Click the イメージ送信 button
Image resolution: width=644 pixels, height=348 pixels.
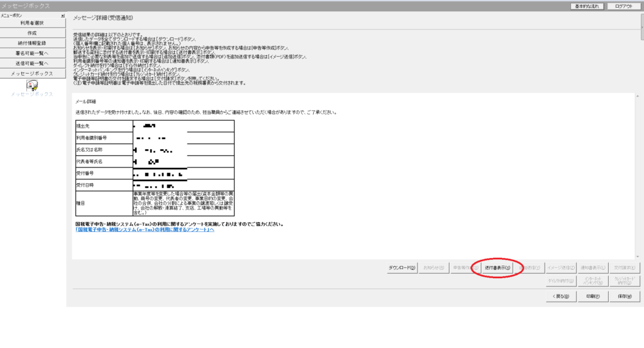click(561, 267)
